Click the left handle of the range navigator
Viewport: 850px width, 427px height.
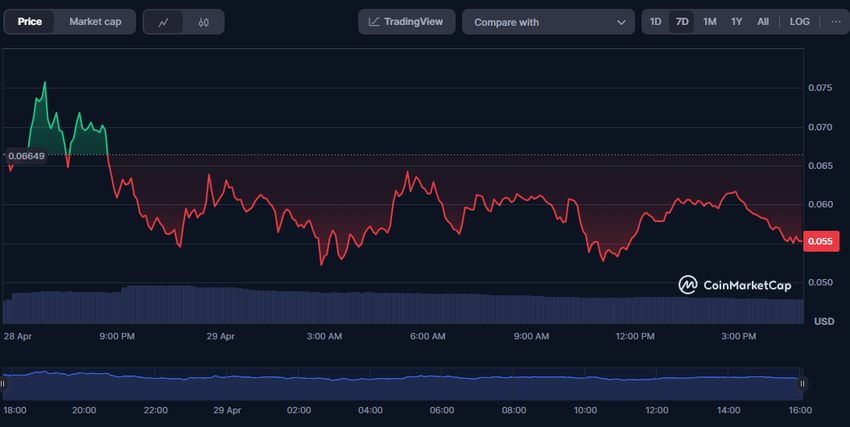pos(4,382)
